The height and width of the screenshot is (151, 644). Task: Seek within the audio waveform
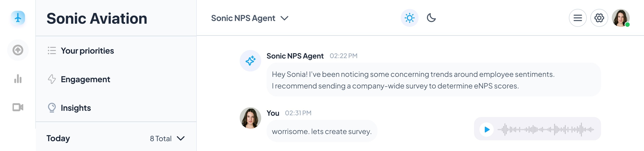coord(546,130)
